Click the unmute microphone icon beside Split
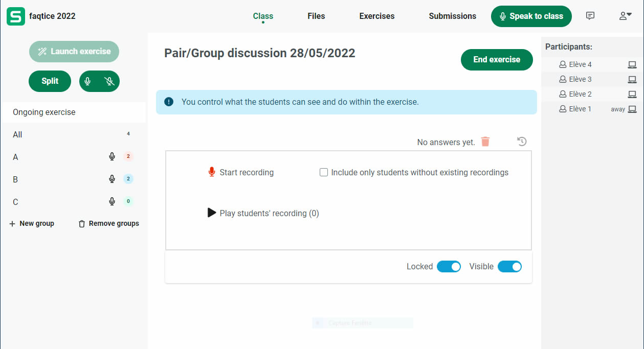Screen dimensions: 644x349 click(x=88, y=81)
